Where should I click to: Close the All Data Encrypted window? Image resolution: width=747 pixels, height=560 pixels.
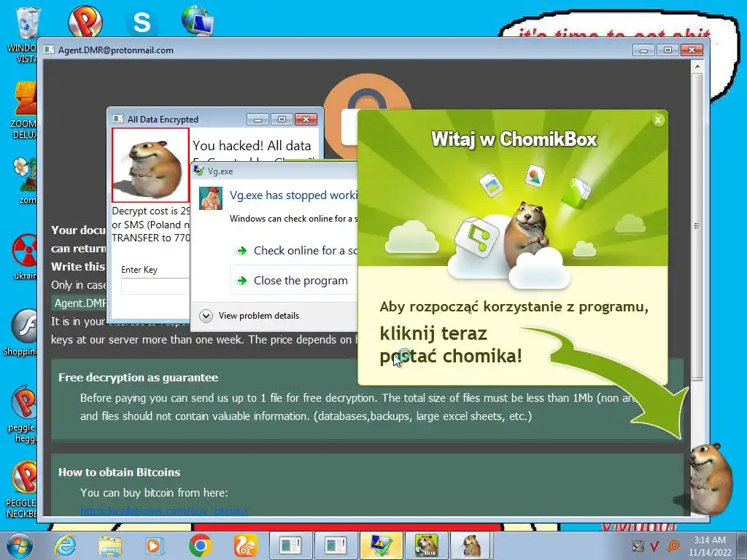(x=306, y=119)
